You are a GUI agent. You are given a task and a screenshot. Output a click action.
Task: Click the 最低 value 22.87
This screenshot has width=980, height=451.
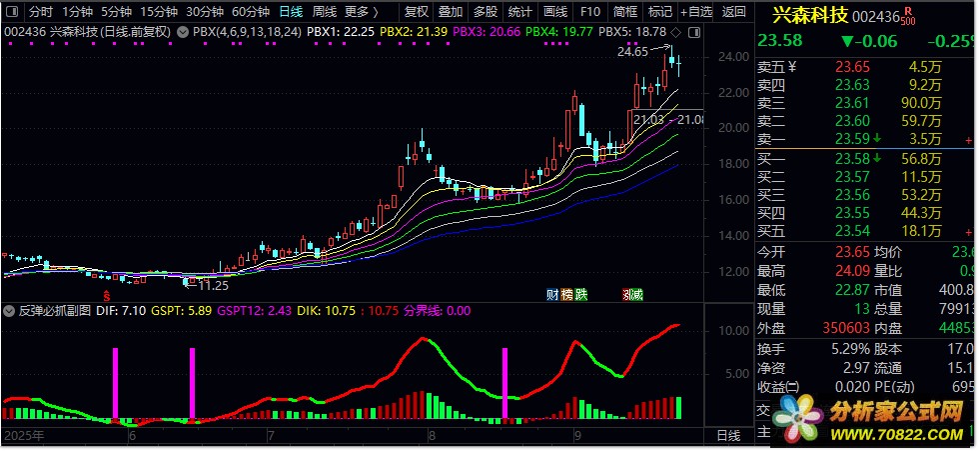coord(852,290)
